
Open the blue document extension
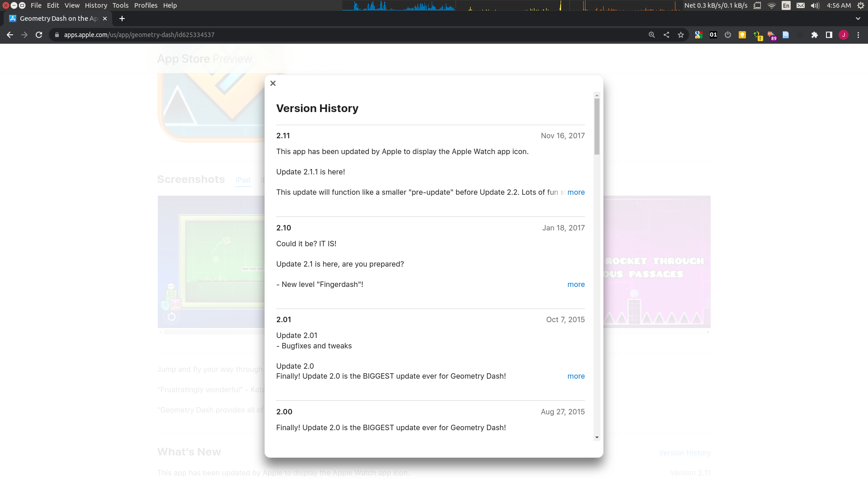[786, 35]
